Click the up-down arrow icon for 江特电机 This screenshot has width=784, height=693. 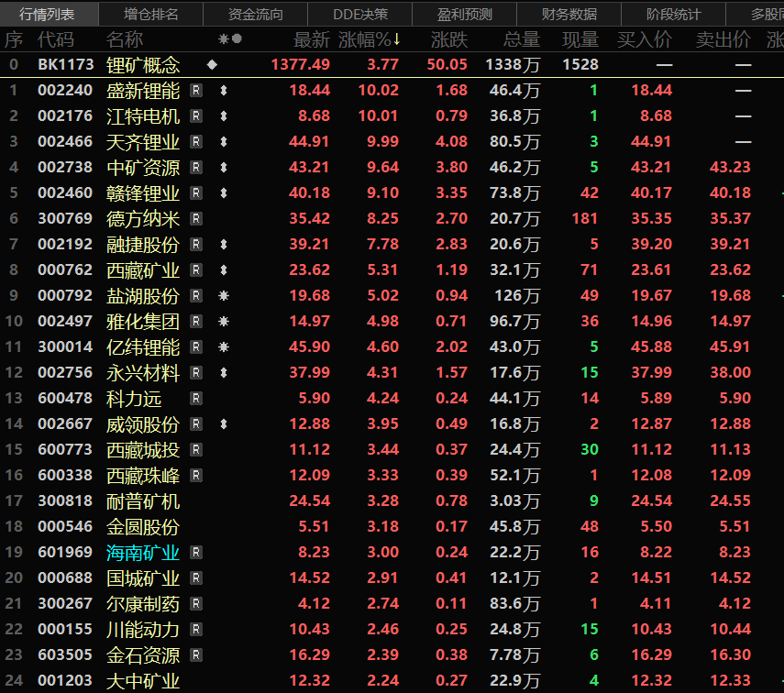tap(223, 115)
